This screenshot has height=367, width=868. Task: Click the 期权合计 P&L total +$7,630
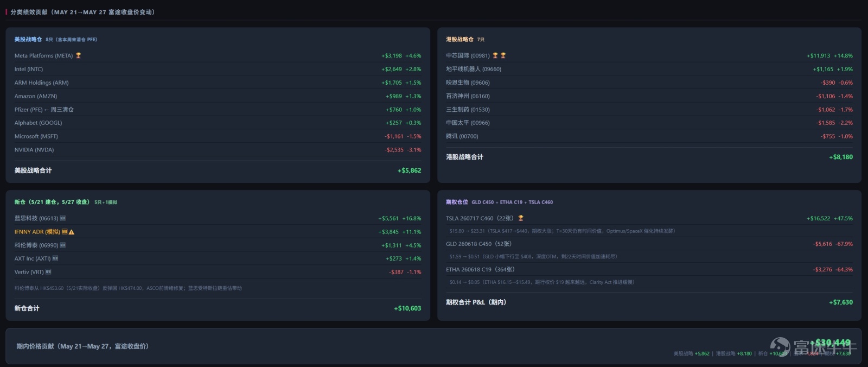click(841, 302)
